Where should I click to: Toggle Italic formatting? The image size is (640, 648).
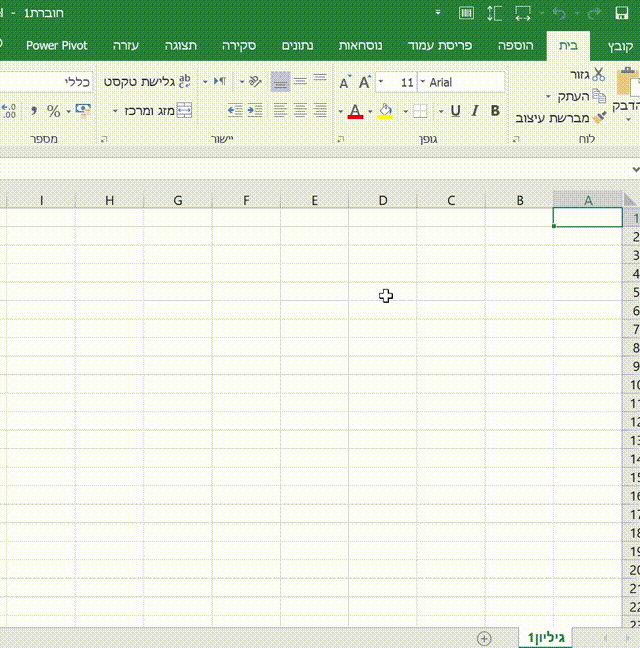click(475, 110)
